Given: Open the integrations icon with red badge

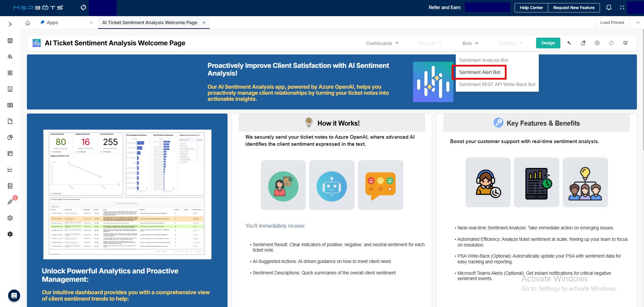Looking at the screenshot, I should [x=10, y=202].
